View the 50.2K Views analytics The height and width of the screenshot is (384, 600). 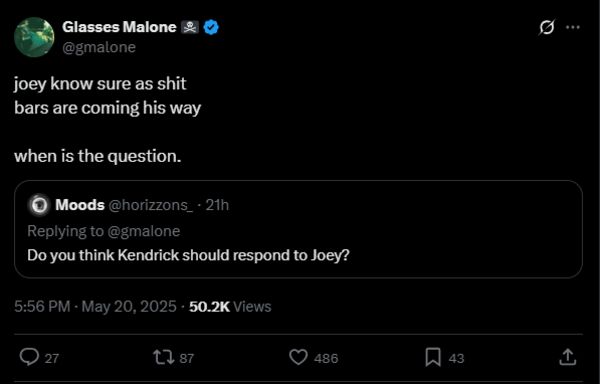coord(230,306)
